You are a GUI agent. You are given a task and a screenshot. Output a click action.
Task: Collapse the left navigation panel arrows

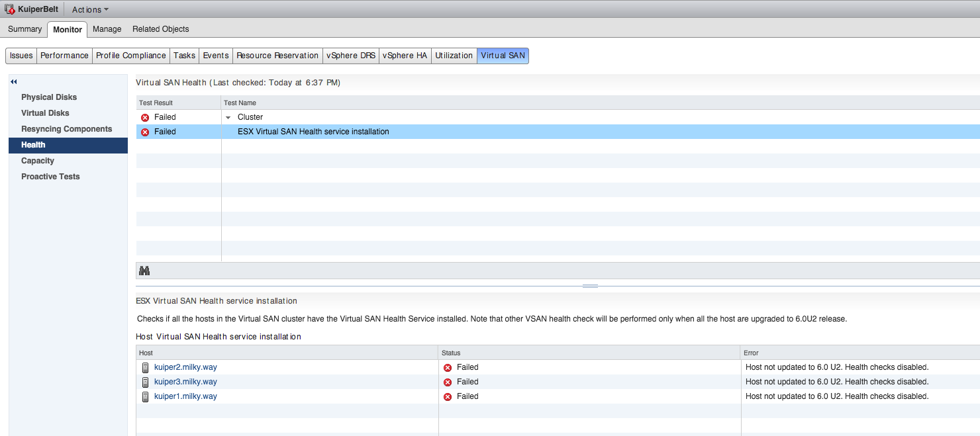coord(13,81)
